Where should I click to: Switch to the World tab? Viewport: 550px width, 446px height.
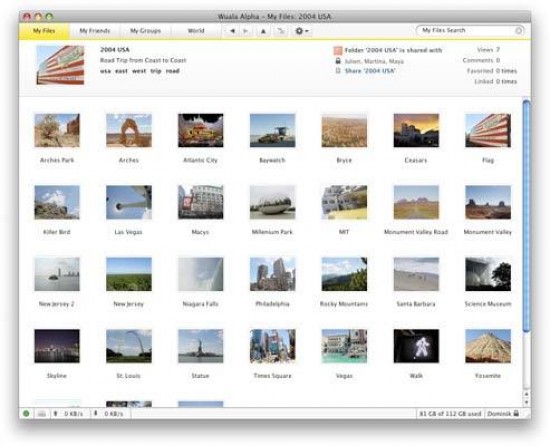click(x=196, y=31)
